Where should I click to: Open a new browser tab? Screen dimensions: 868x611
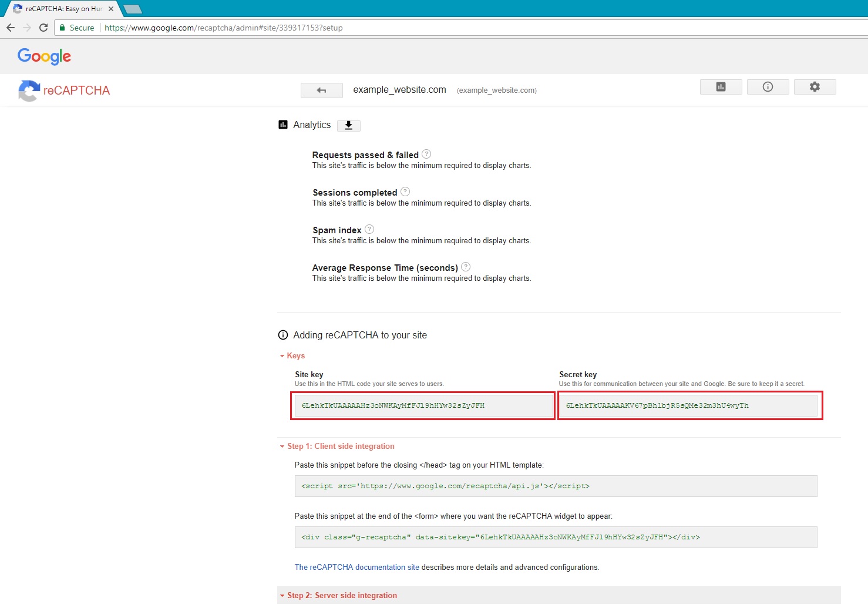pyautogui.click(x=133, y=9)
